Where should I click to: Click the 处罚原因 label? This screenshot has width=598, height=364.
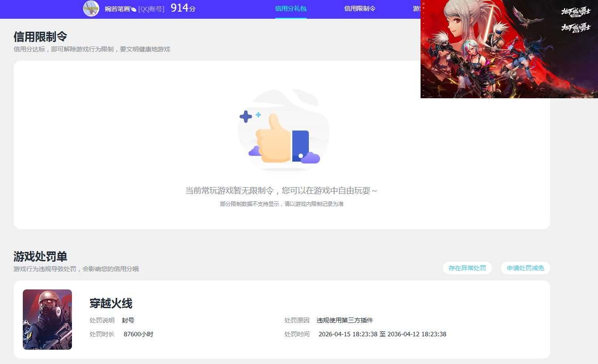click(297, 320)
